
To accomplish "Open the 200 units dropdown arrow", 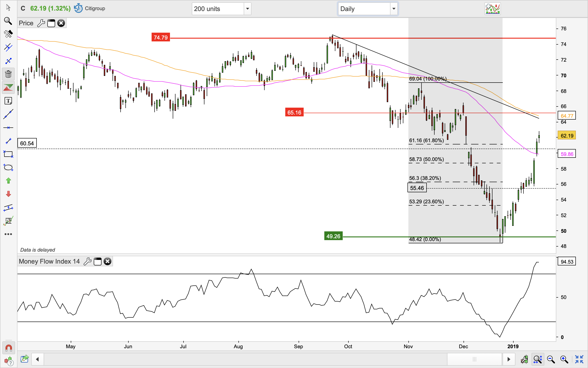I will (x=247, y=9).
